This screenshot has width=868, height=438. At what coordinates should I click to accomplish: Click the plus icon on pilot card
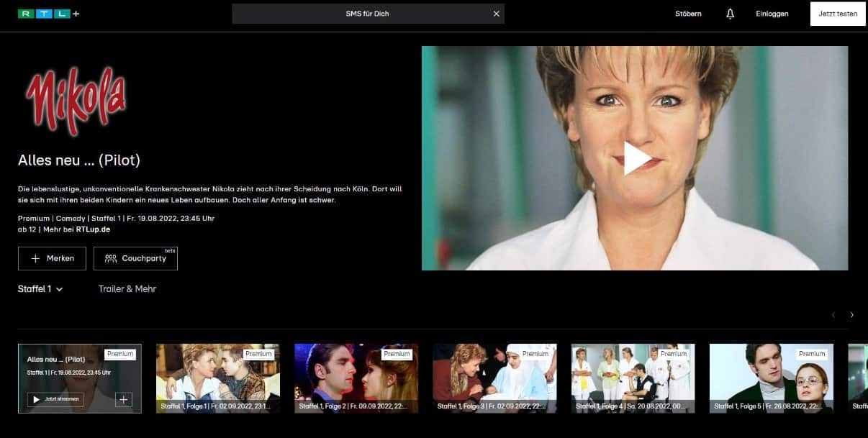(124, 400)
